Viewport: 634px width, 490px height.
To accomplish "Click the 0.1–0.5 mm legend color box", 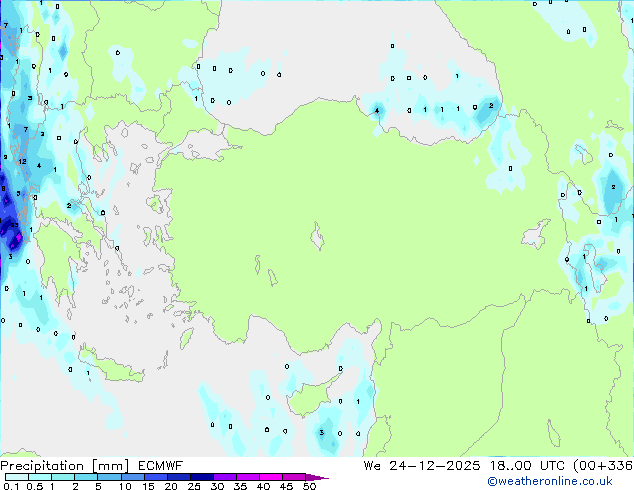I will pos(17,477).
